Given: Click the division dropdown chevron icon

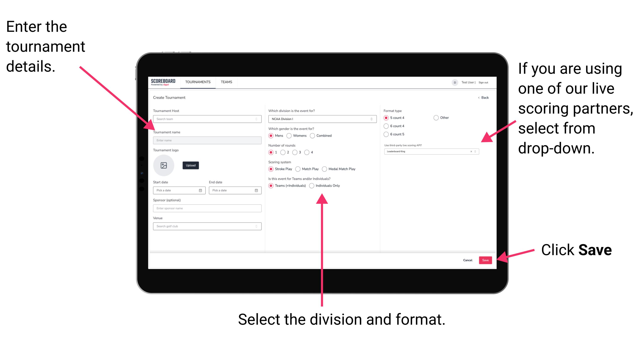Looking at the screenshot, I should tap(372, 119).
